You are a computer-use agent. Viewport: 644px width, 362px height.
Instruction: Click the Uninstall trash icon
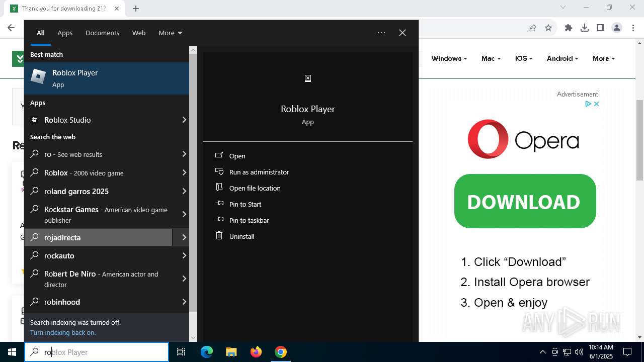coord(219,236)
